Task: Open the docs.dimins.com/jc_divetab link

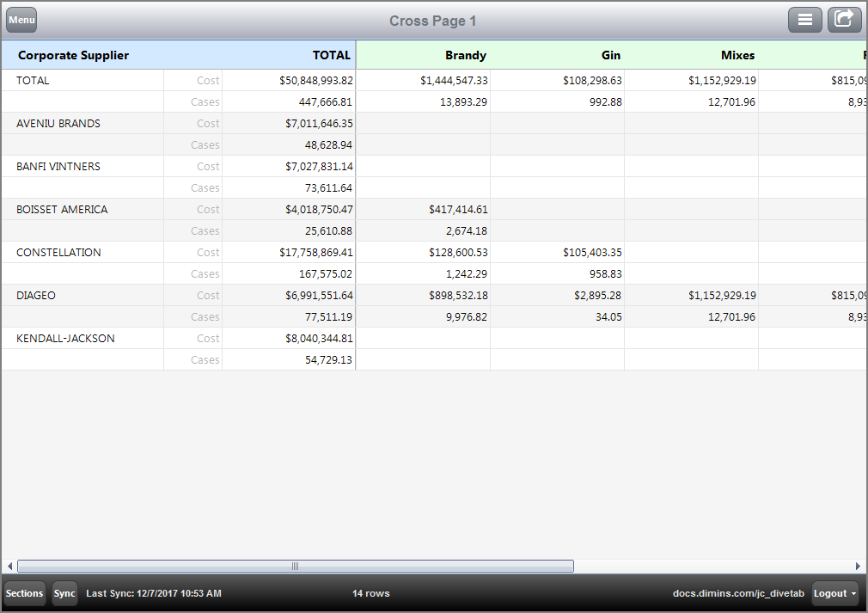Action: pyautogui.click(x=737, y=593)
